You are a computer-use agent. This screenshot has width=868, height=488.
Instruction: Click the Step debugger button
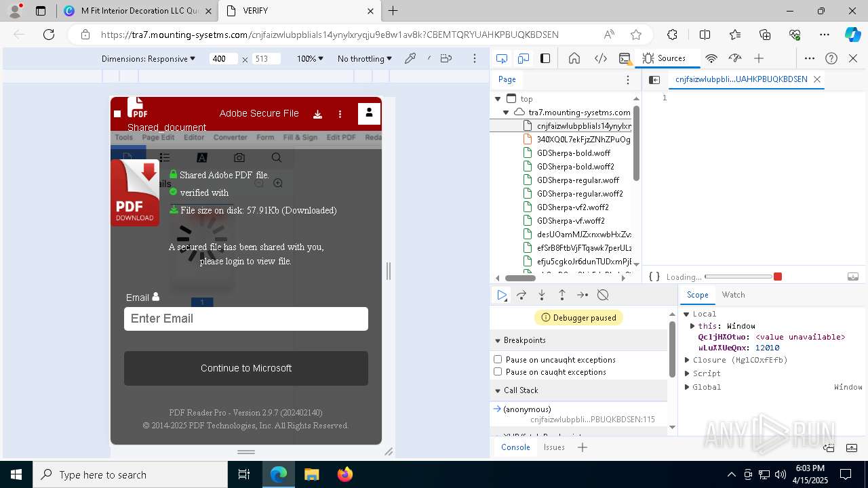pos(583,295)
